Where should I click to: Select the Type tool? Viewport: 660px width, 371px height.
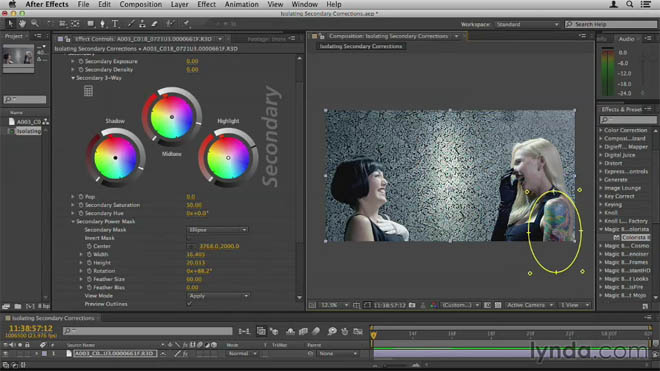pyautogui.click(x=115, y=24)
